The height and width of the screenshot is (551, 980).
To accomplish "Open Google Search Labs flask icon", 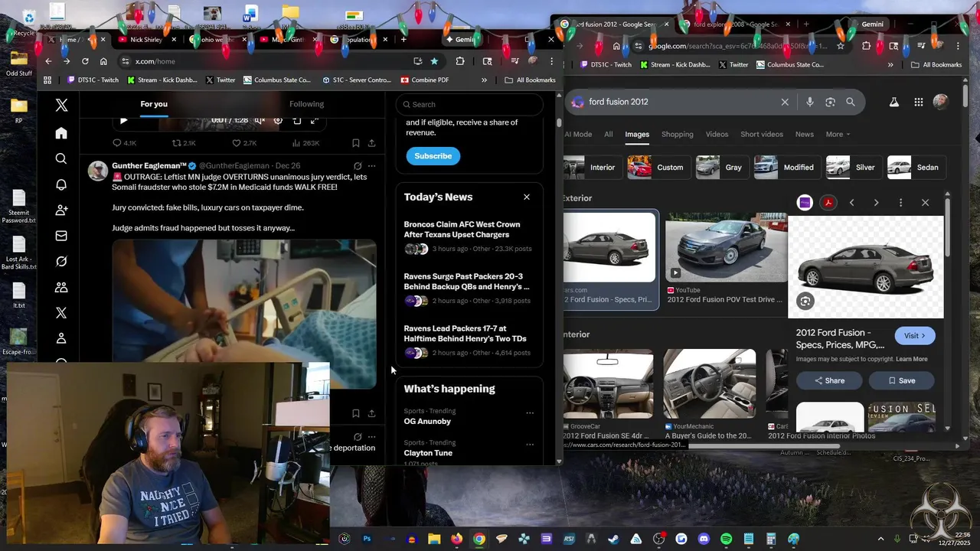I will (893, 102).
